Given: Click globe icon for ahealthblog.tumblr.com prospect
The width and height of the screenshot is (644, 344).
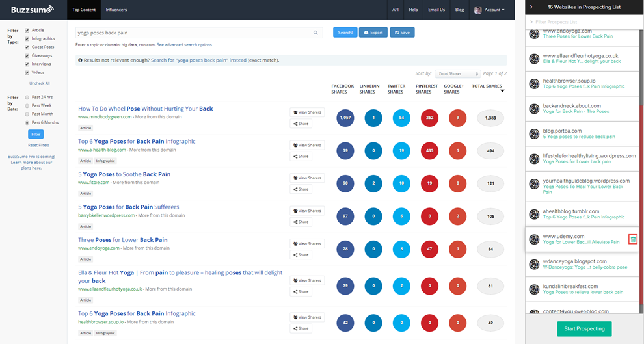Looking at the screenshot, I should tap(534, 215).
